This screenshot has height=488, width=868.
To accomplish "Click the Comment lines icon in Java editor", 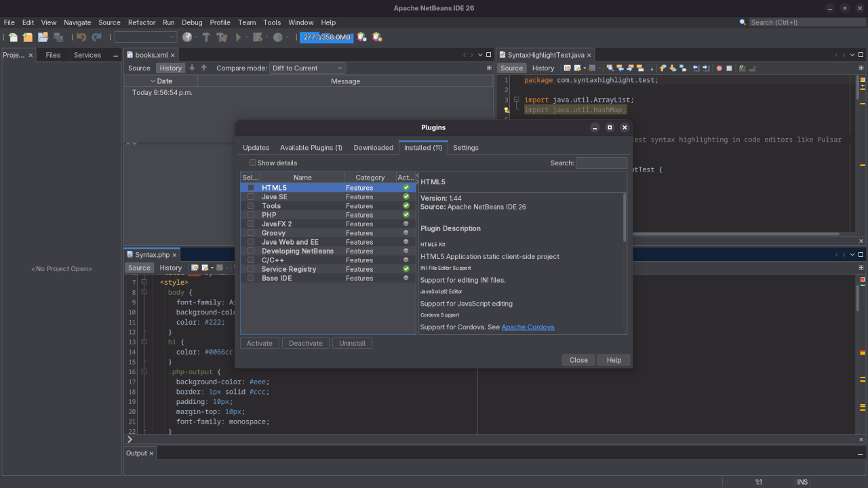I will coord(742,68).
